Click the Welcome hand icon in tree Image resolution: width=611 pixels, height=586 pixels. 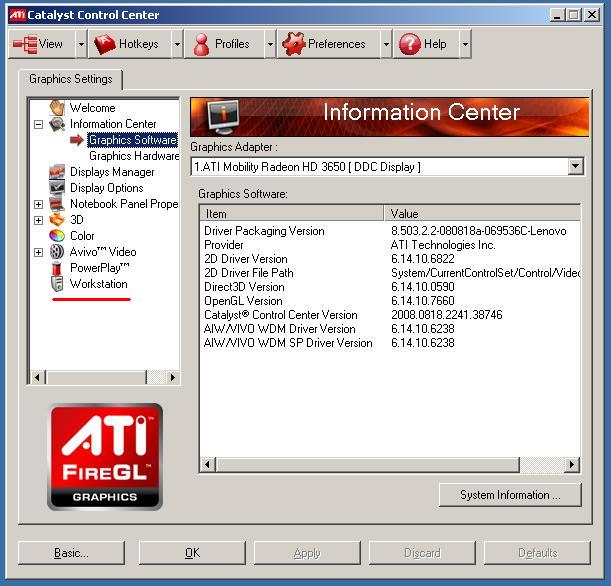click(x=57, y=108)
